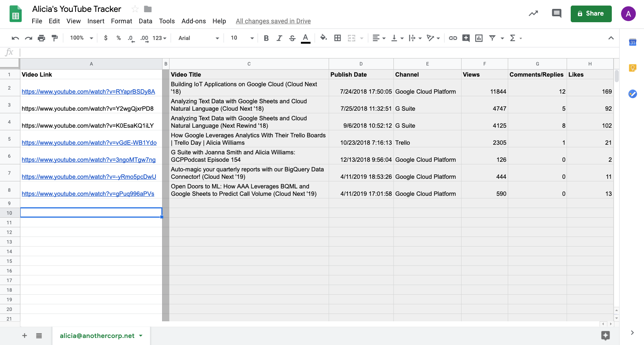Toggle bold formatting
Image resolution: width=644 pixels, height=345 pixels.
point(266,38)
